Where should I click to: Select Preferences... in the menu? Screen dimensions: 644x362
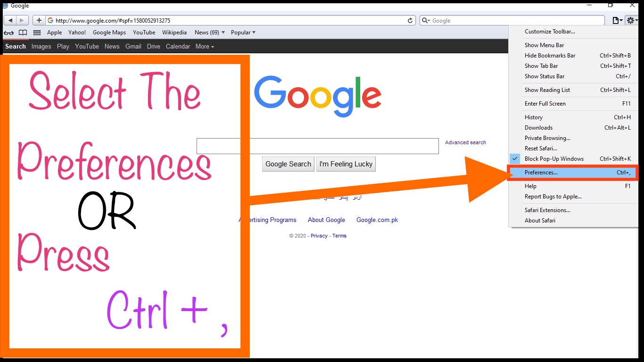(573, 173)
